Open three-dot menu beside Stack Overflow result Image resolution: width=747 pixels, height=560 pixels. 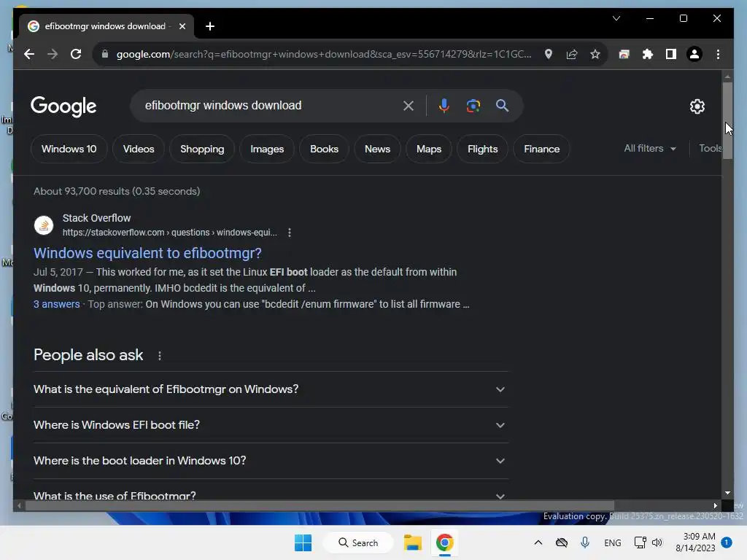coord(290,233)
